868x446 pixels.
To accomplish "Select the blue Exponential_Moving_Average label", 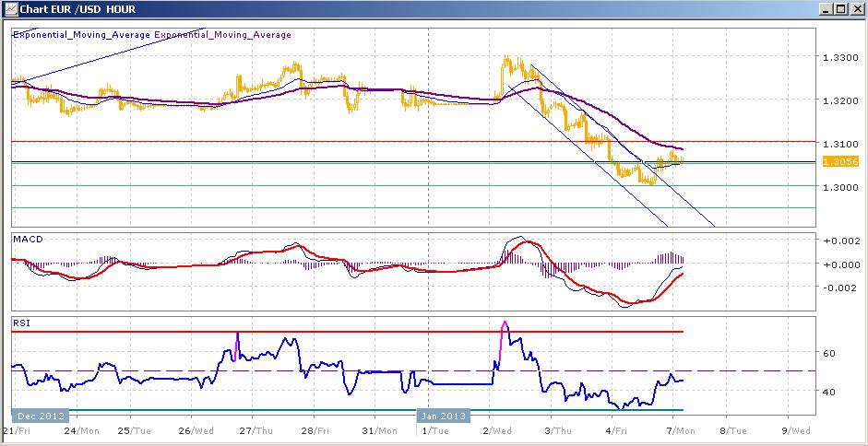I will [81, 35].
